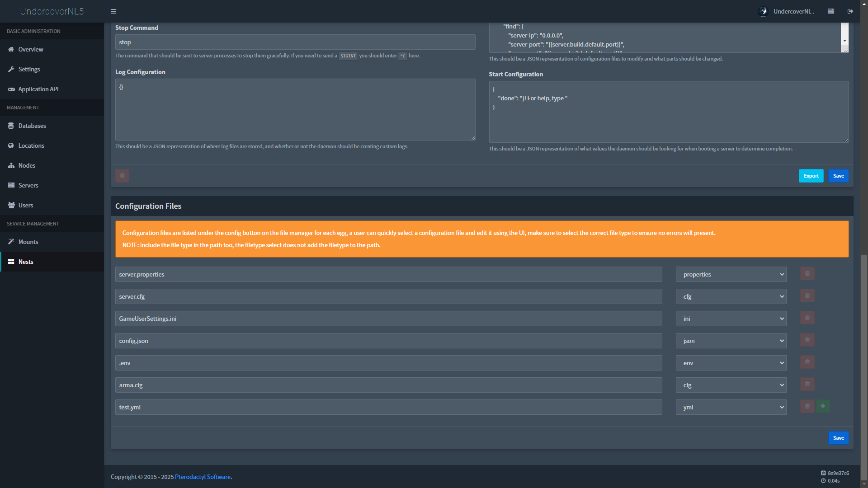Remove the arma.cfg configuration file
868x488 pixels.
point(807,385)
